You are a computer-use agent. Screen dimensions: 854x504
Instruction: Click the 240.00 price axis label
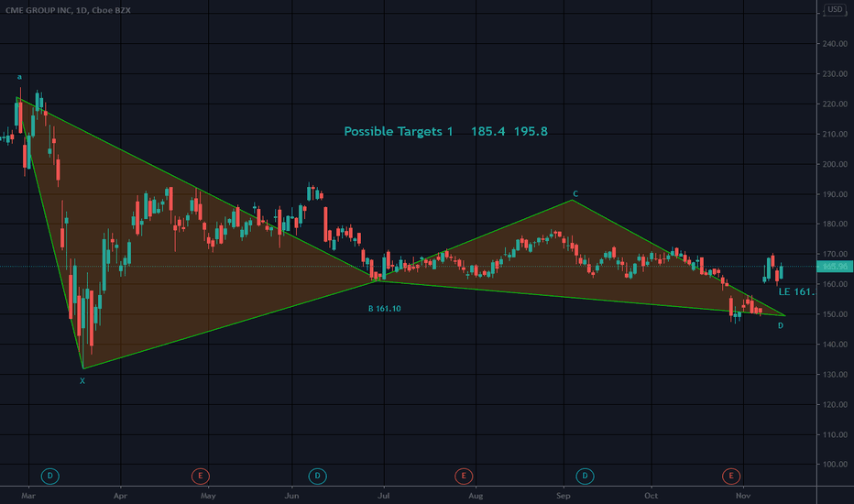835,44
